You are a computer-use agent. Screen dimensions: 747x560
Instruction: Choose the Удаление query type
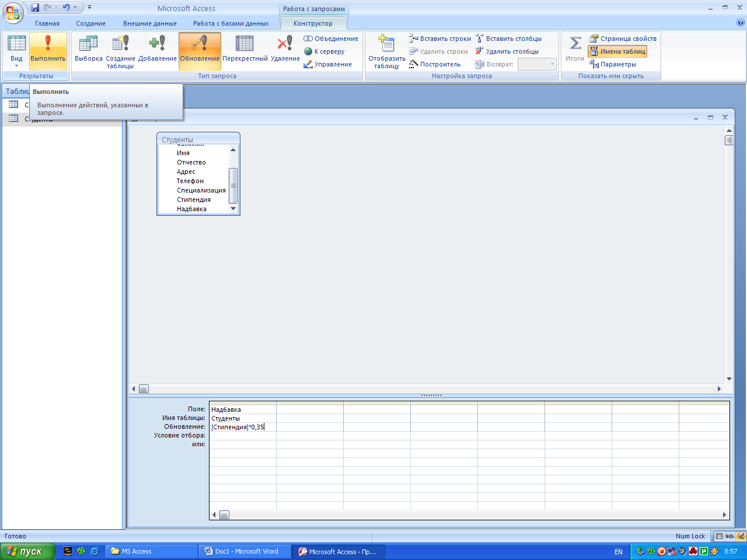pos(285,51)
